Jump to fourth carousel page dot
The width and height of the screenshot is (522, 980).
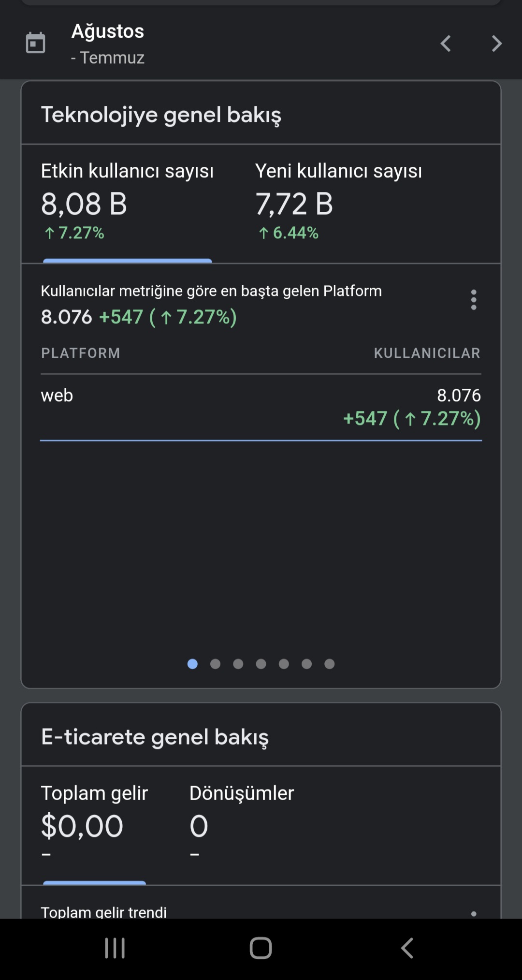[261, 664]
